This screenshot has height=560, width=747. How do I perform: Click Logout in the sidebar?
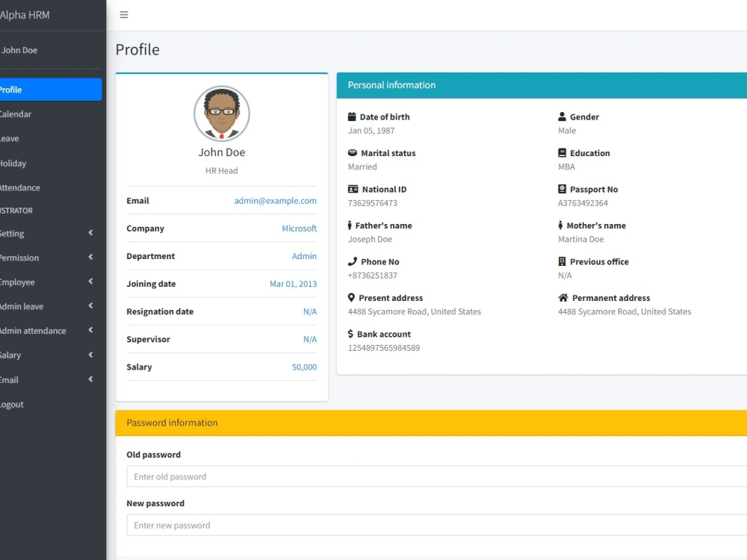[x=50, y=404]
